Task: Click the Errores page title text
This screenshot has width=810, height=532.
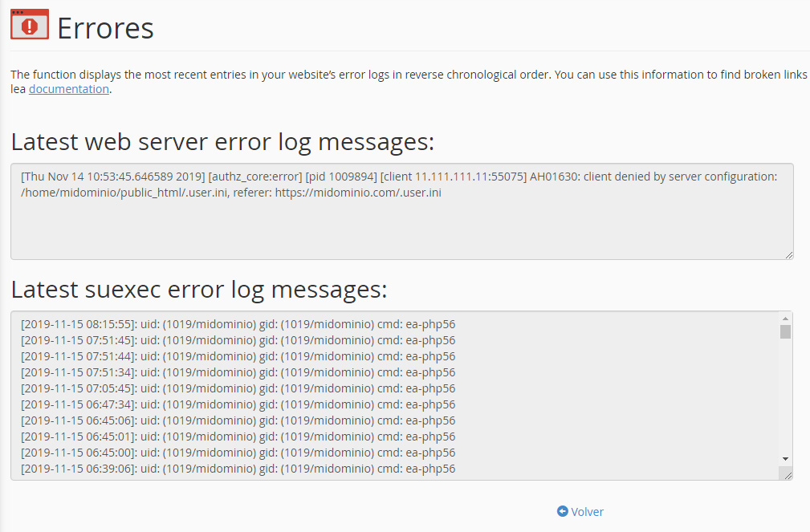Action: pos(105,28)
